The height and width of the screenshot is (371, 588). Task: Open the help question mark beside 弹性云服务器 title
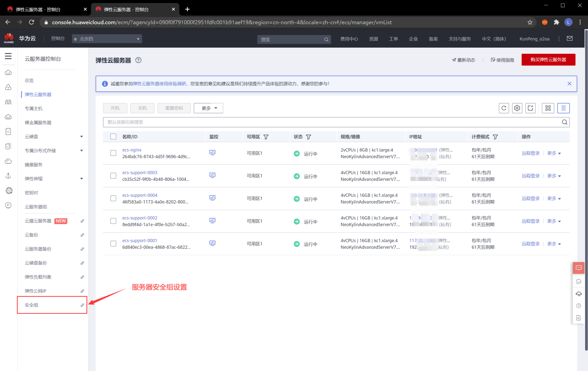point(138,60)
